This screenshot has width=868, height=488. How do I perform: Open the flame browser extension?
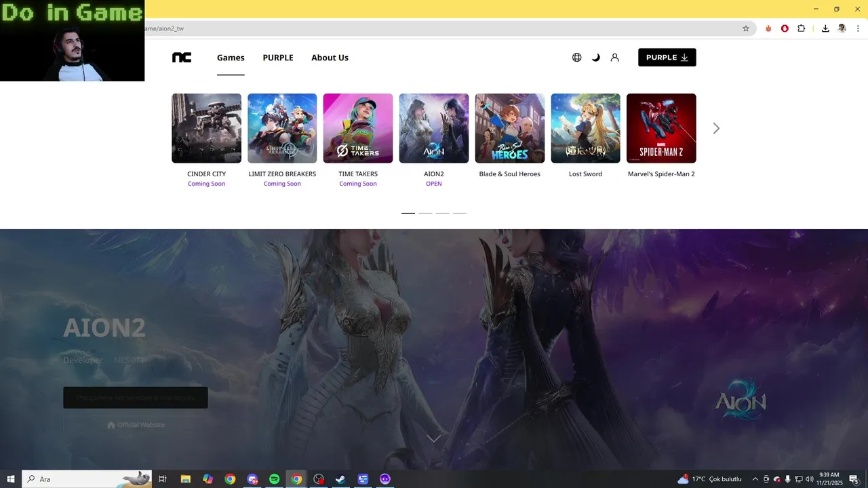click(x=768, y=28)
